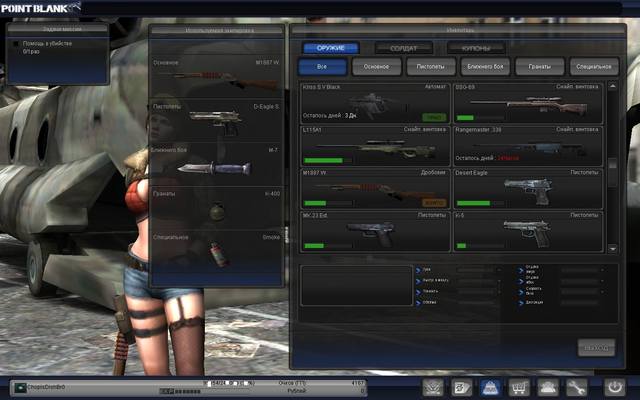Click the equipped primary M1887 W slot

pos(216,77)
